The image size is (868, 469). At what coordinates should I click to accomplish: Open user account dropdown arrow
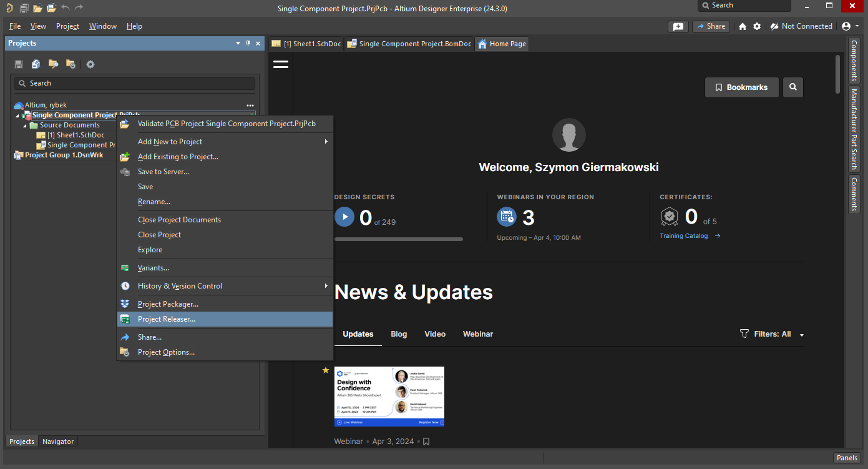[x=857, y=27]
